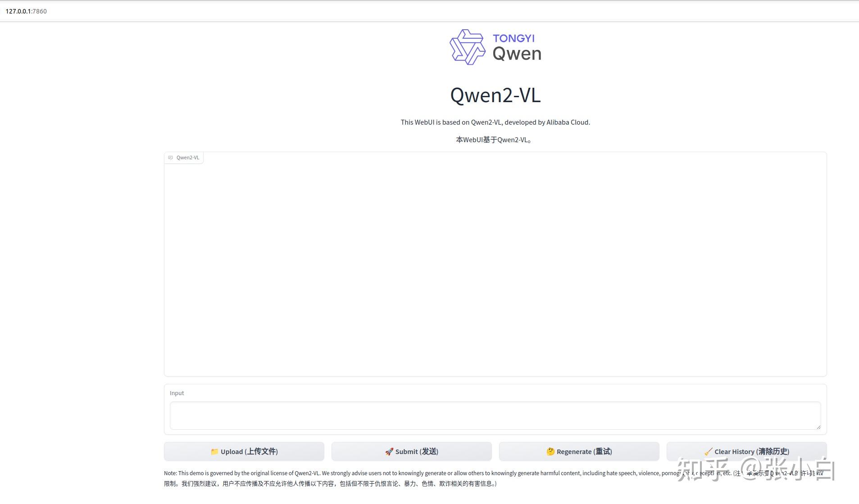
Task: Click the Chinese subtitle 本WebUI基于Qwen2-VL
Action: (494, 139)
